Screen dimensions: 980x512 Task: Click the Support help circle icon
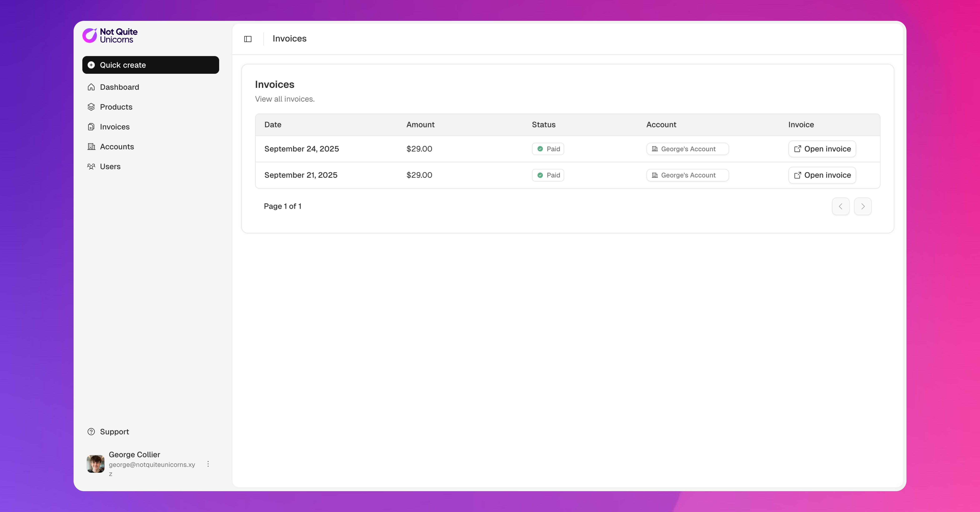pyautogui.click(x=91, y=432)
